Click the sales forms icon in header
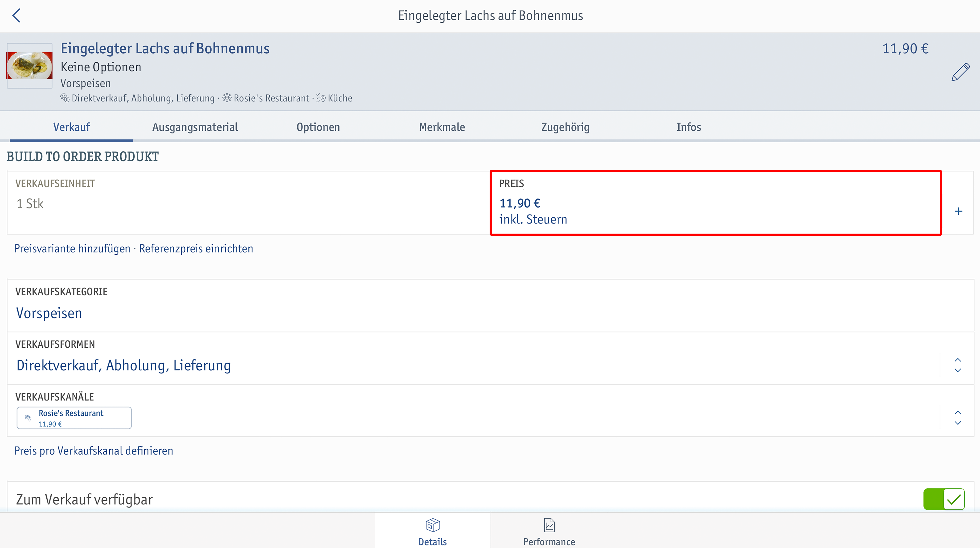Screen dimensions: 980x548 tap(65, 98)
